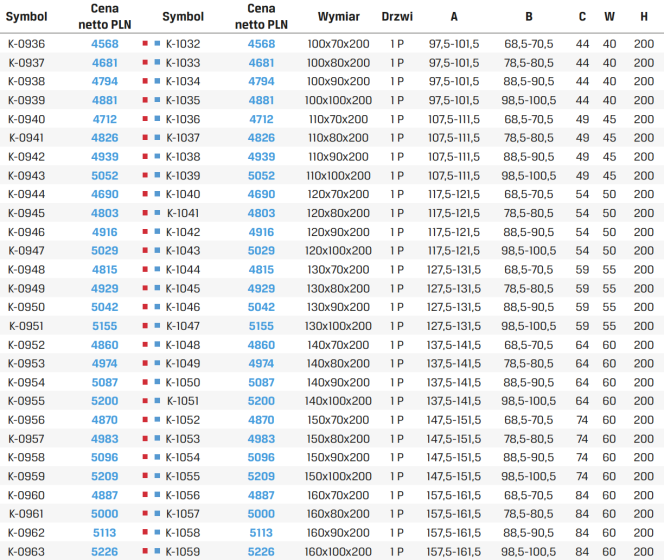Click the red square beside K-1059
The image size is (664, 560).
pos(145,552)
